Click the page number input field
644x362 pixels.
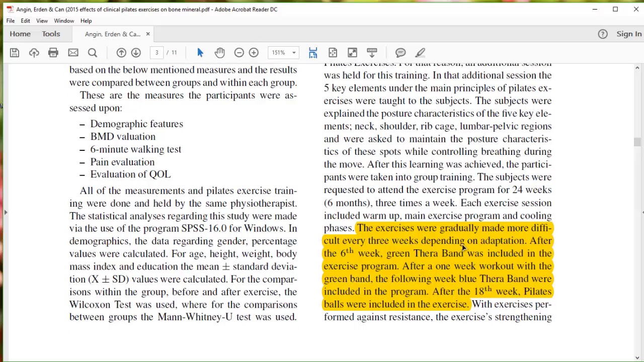click(x=156, y=53)
